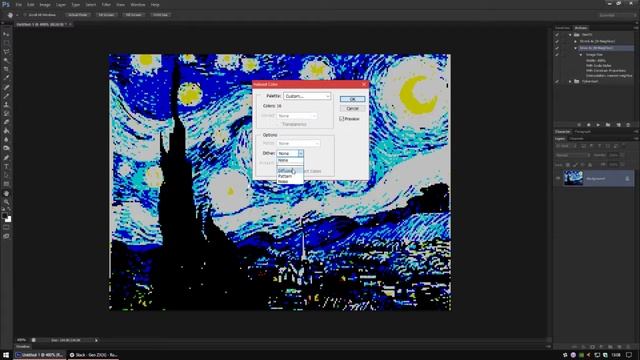The image size is (640, 360).
Task: Change screen mode icon in toolbox
Action: coord(6,236)
